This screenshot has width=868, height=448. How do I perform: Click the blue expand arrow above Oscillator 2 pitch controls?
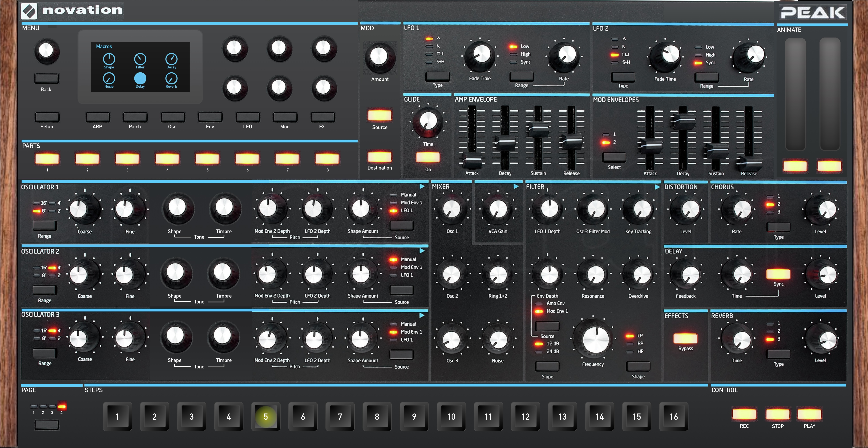point(422,250)
